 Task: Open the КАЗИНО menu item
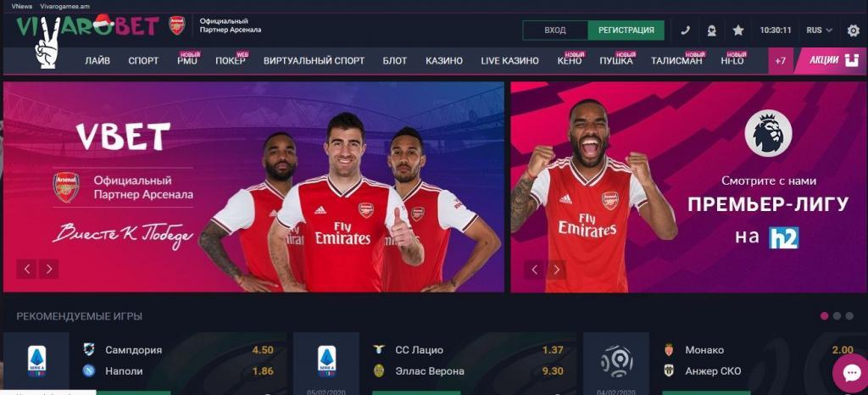tap(444, 61)
